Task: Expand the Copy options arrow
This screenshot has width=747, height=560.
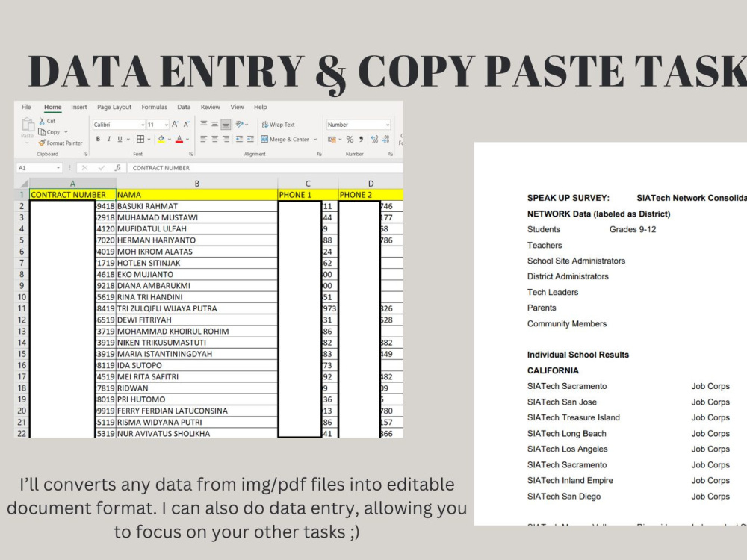Action: tap(66, 132)
